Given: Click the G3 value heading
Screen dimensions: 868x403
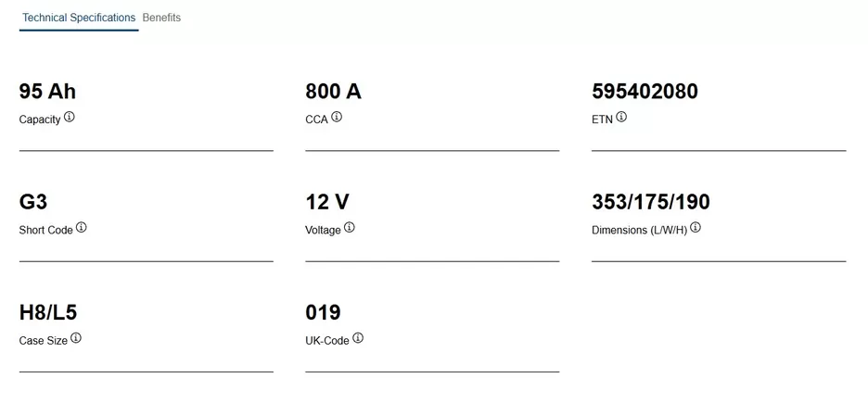Looking at the screenshot, I should pyautogui.click(x=32, y=202).
